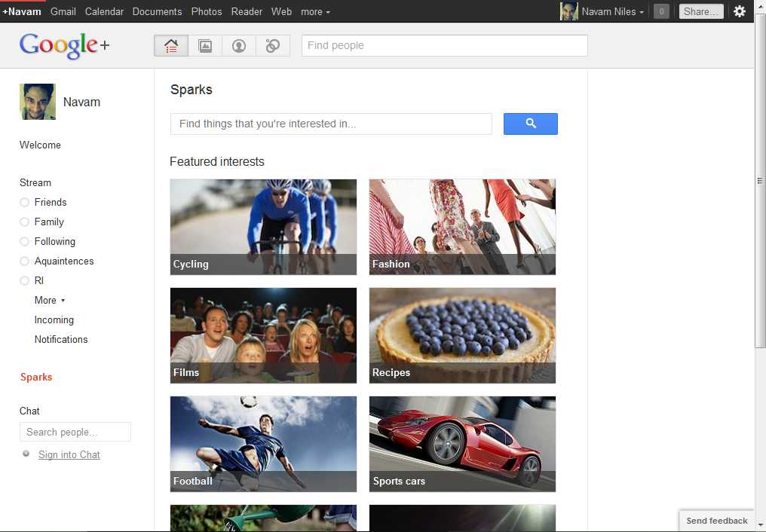The width and height of the screenshot is (766, 532).
Task: Open the Circles icon in toolbar
Action: (x=273, y=46)
